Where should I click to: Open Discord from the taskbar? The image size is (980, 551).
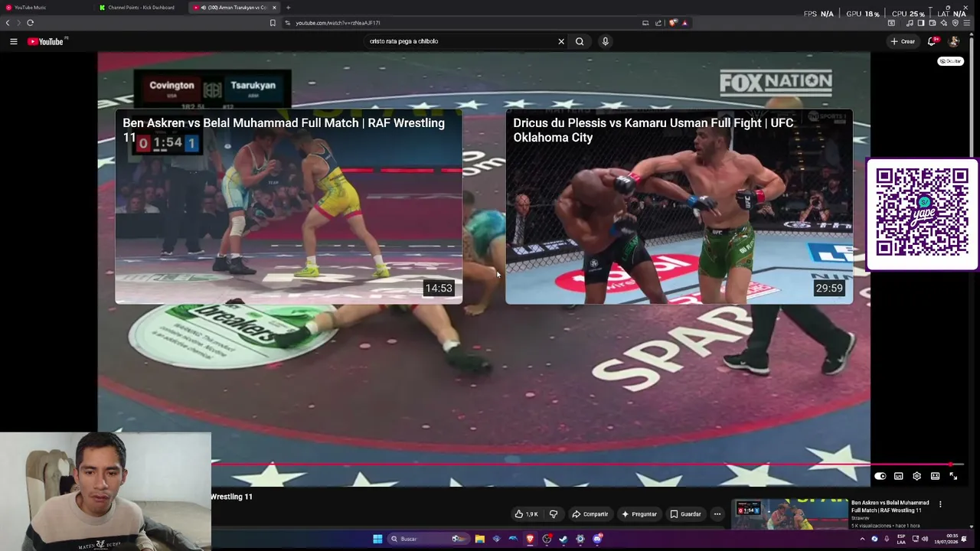coord(597,539)
